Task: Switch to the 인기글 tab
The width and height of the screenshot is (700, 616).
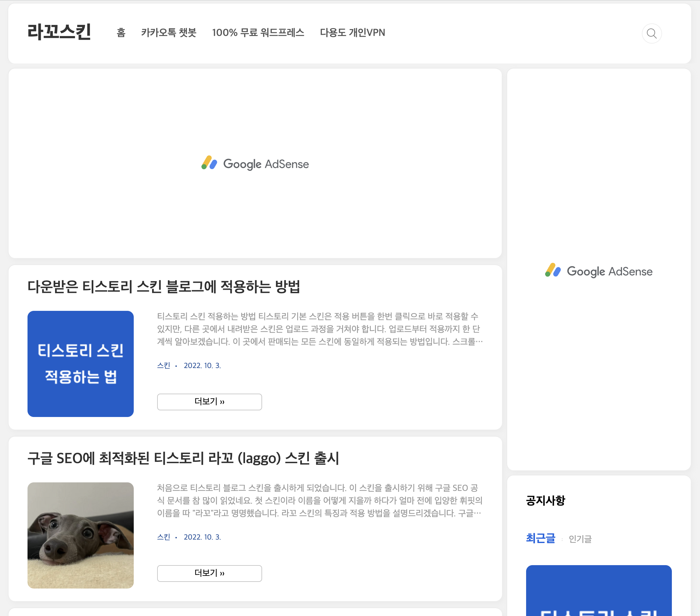Action: (x=580, y=539)
